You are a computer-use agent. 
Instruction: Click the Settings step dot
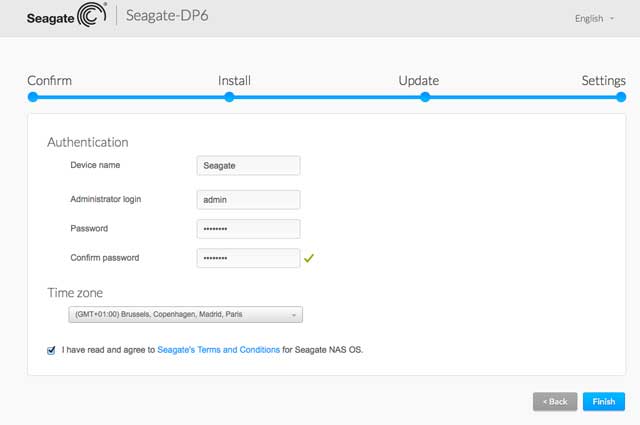(621, 97)
